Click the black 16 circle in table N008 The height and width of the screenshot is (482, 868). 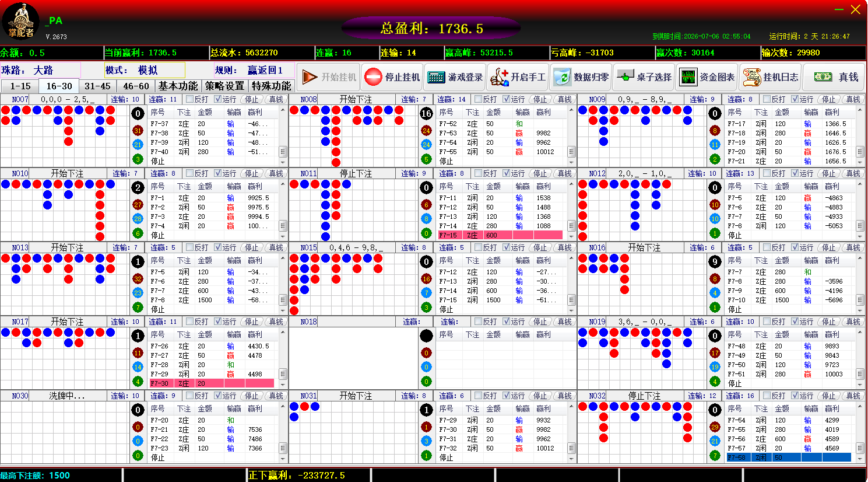point(426,114)
